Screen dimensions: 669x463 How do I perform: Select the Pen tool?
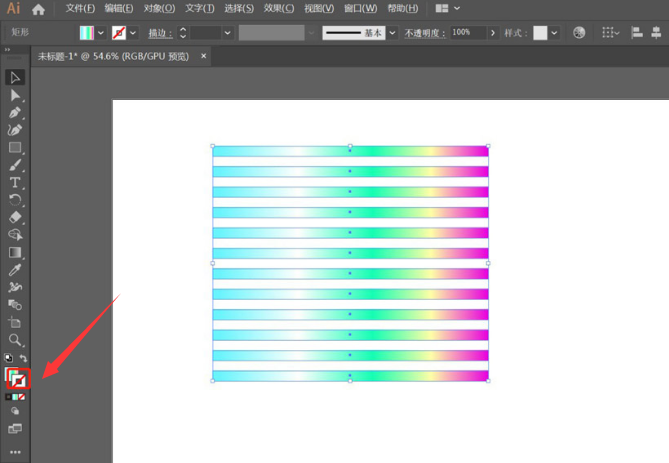[x=15, y=113]
